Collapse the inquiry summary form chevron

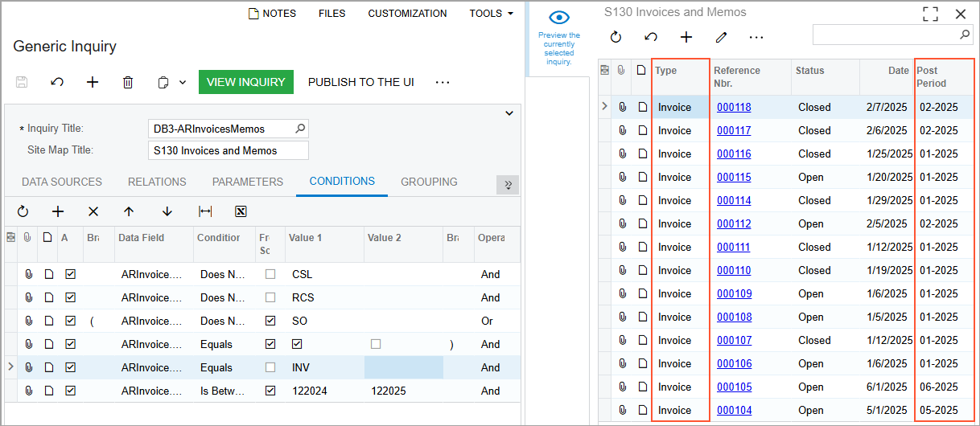509,113
